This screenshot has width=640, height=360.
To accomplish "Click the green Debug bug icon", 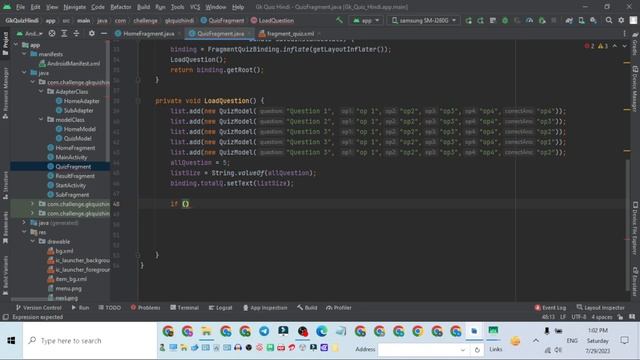I will coord(505,20).
